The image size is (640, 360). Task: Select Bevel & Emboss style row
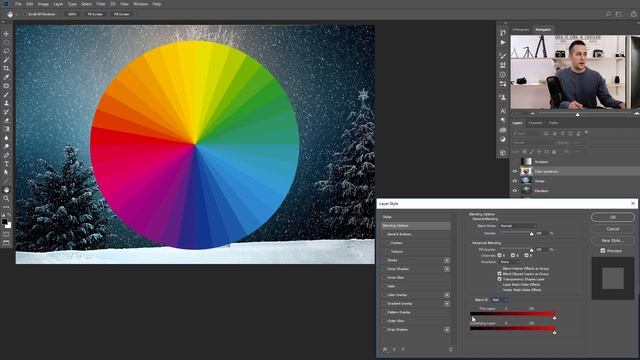(x=417, y=234)
